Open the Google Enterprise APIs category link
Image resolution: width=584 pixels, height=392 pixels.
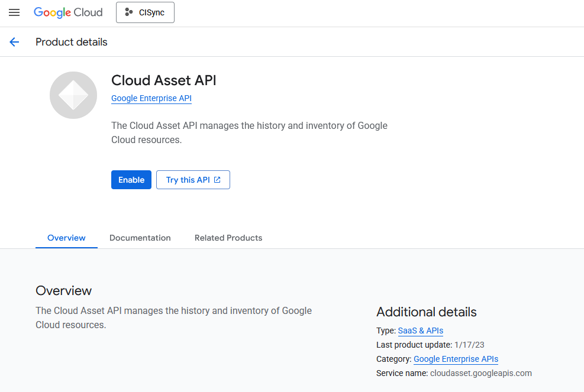(x=456, y=359)
